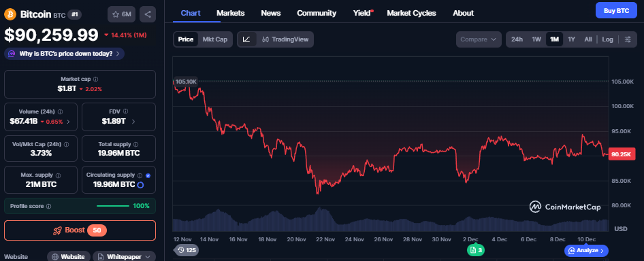Viewport: 644px width, 261px height.
Task: Set chart range to All
Action: (x=588, y=39)
